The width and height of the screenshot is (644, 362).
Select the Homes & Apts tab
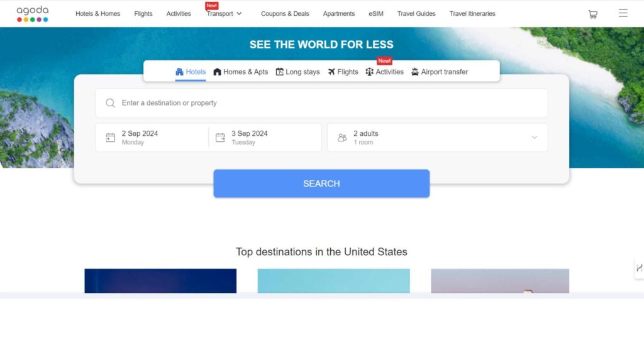coord(240,72)
